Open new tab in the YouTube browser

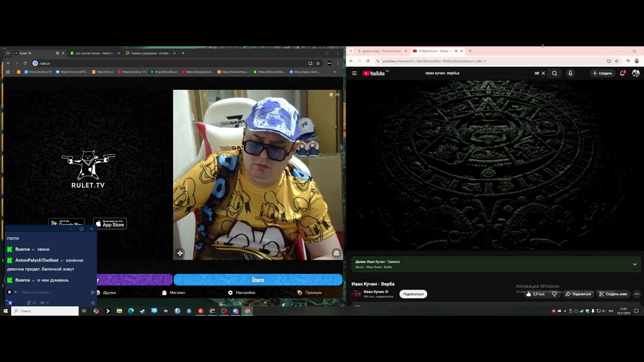click(x=470, y=51)
